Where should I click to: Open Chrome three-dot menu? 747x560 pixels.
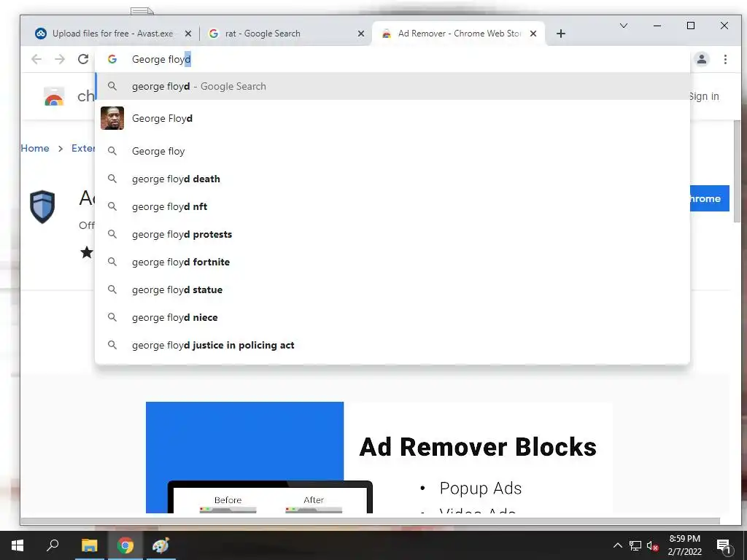(x=725, y=59)
